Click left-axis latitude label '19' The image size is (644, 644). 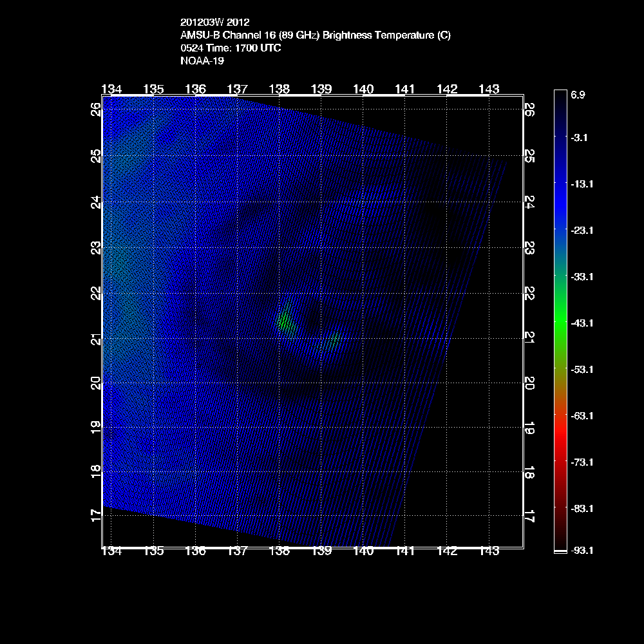(96, 428)
